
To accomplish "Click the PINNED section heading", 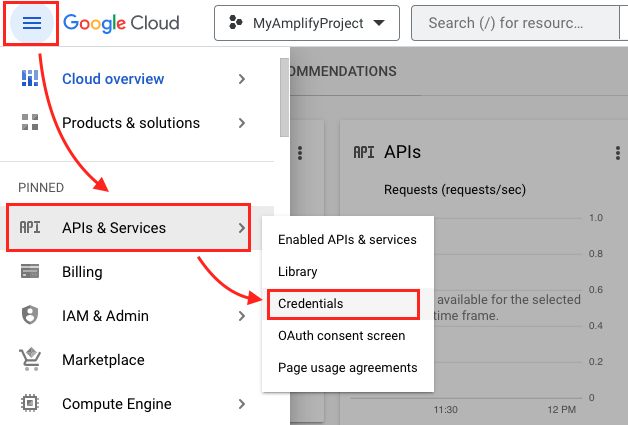I will 41,187.
